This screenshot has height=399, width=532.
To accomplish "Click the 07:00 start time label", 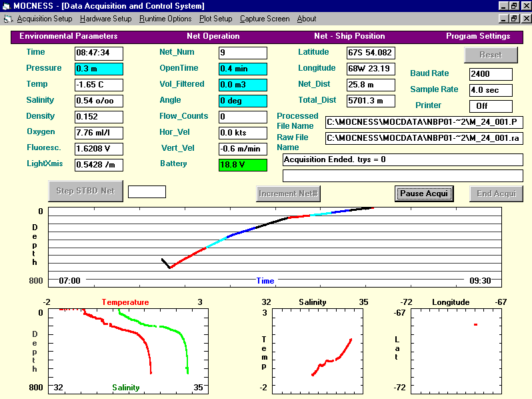I will 69,281.
